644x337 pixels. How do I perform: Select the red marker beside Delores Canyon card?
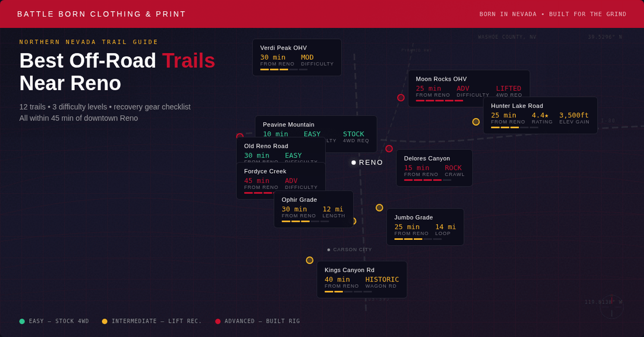(x=389, y=149)
